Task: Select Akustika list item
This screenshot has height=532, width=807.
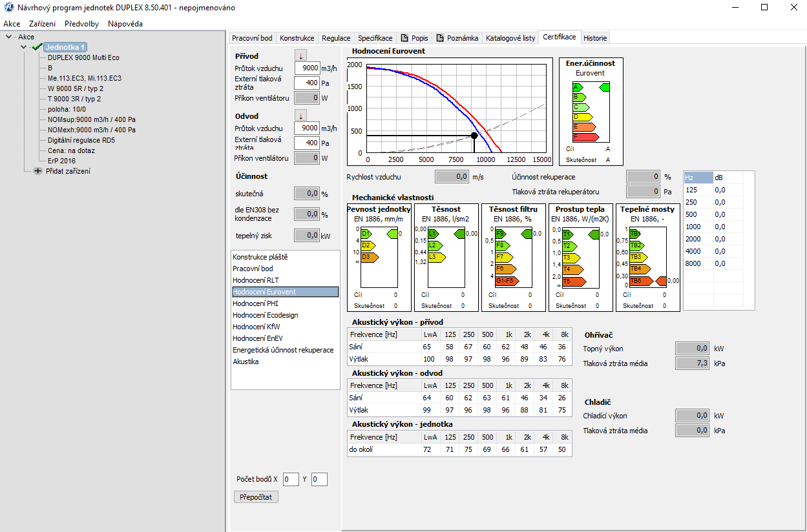Action: tap(285, 362)
